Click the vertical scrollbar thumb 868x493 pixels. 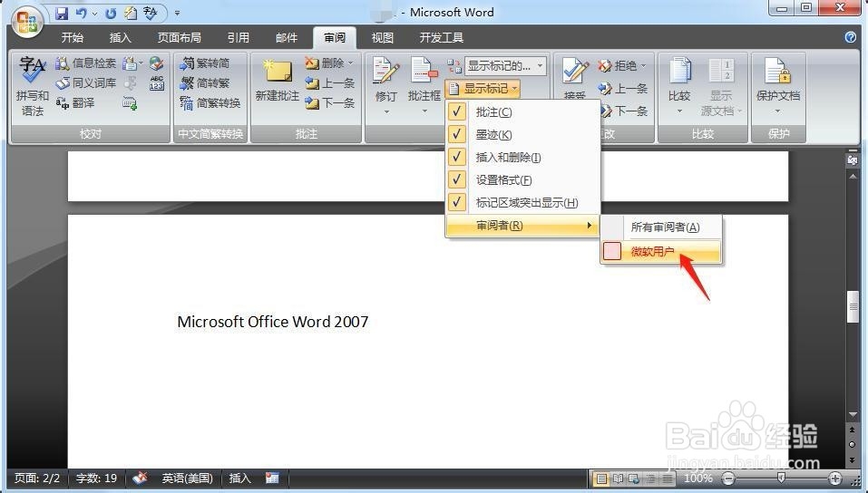click(853, 306)
